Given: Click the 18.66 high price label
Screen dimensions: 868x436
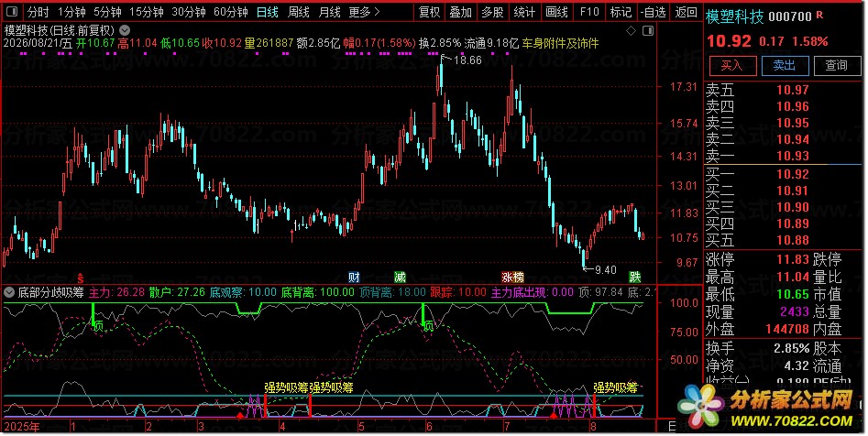Looking at the screenshot, I should pyautogui.click(x=467, y=60).
